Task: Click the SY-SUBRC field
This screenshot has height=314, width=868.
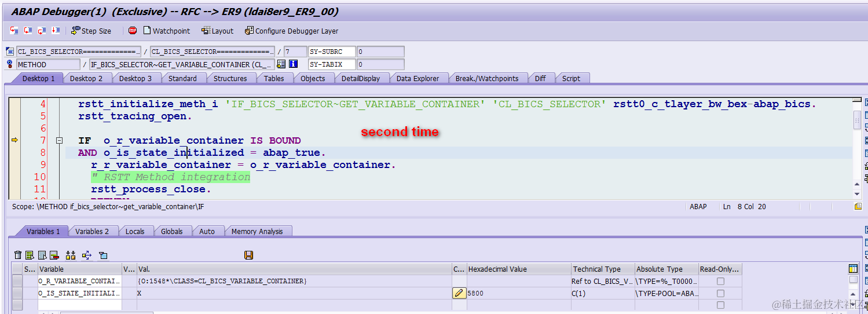Action: (332, 52)
